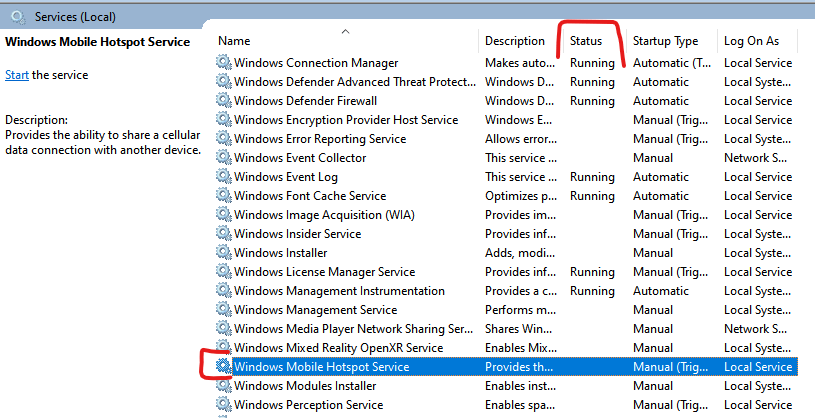815x418 pixels.
Task: Select Windows Modules Installer service name
Action: (x=305, y=386)
